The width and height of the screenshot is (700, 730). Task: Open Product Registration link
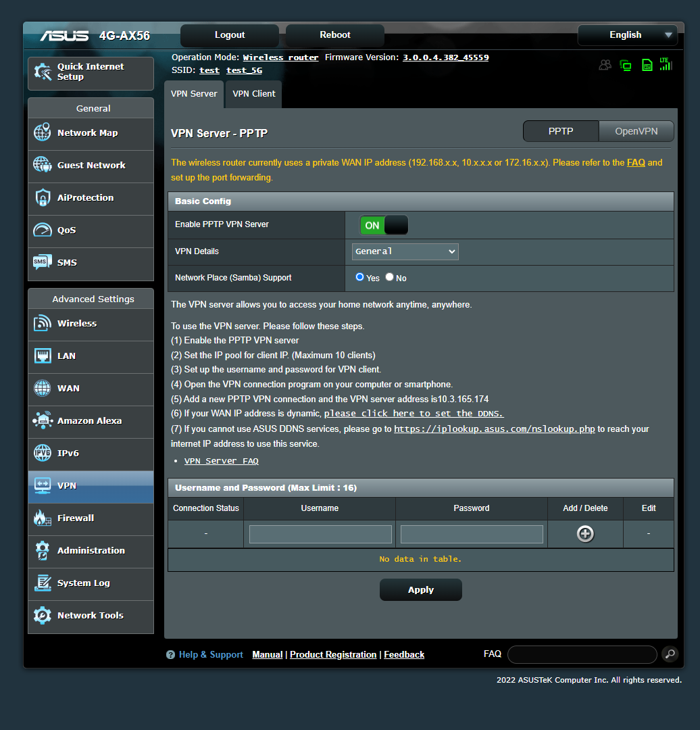tap(333, 654)
